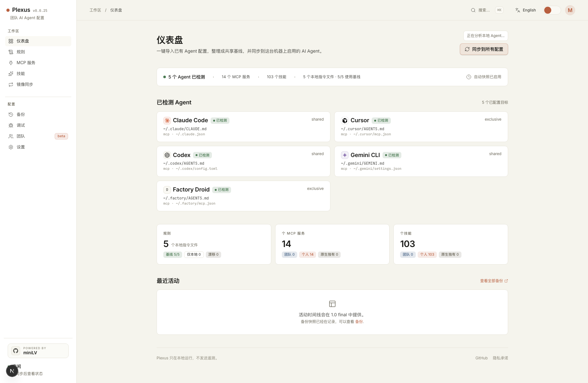Click the 镜像同步 sync arrows icon
Viewport: 588px width, 383px height.
click(11, 85)
